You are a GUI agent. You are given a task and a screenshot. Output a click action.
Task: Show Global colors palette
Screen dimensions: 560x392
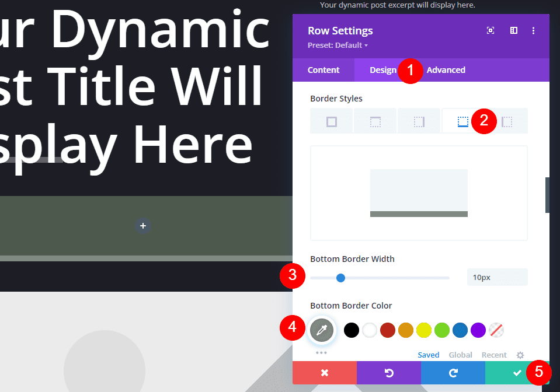coord(460,355)
